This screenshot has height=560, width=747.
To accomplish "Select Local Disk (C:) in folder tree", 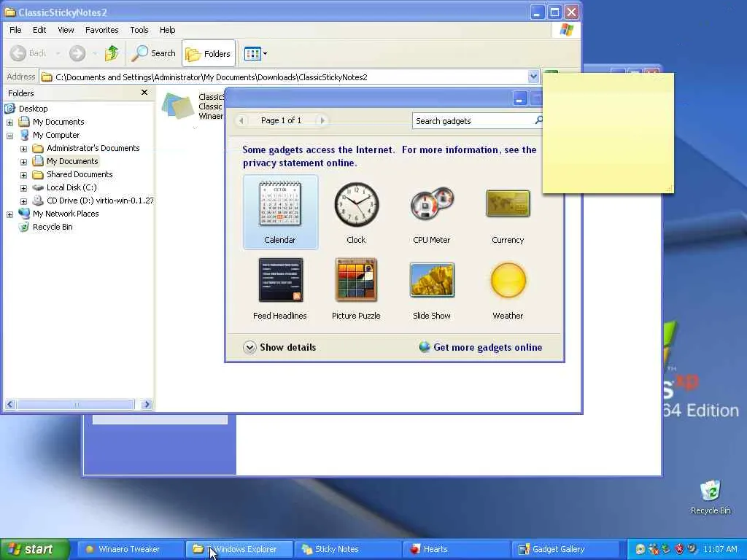I will 71,187.
